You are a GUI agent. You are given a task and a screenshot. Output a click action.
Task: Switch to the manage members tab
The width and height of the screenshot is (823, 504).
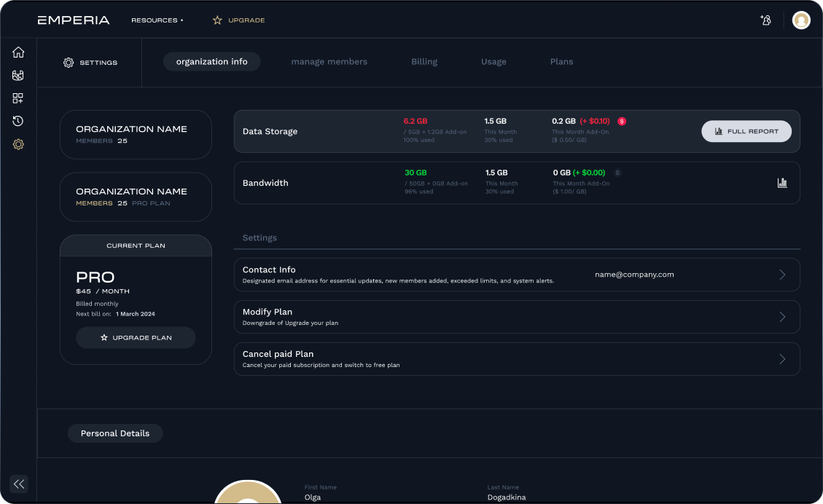pos(329,62)
